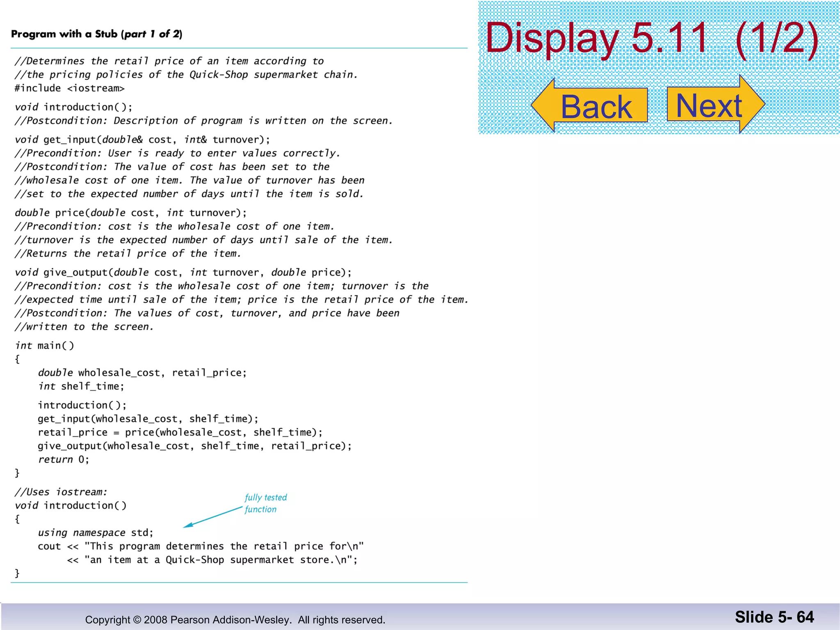The image size is (840, 630).
Task: Click the 'int main()' line
Action: 45,346
